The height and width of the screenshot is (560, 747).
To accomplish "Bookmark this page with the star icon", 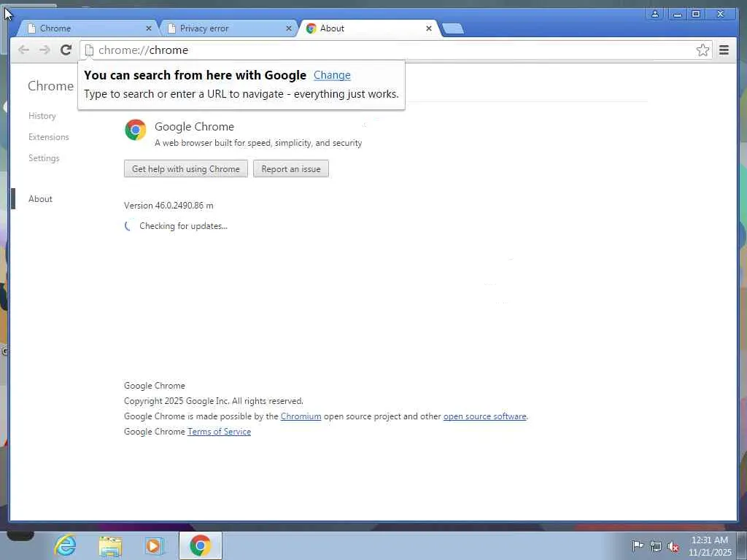I will click(x=703, y=50).
